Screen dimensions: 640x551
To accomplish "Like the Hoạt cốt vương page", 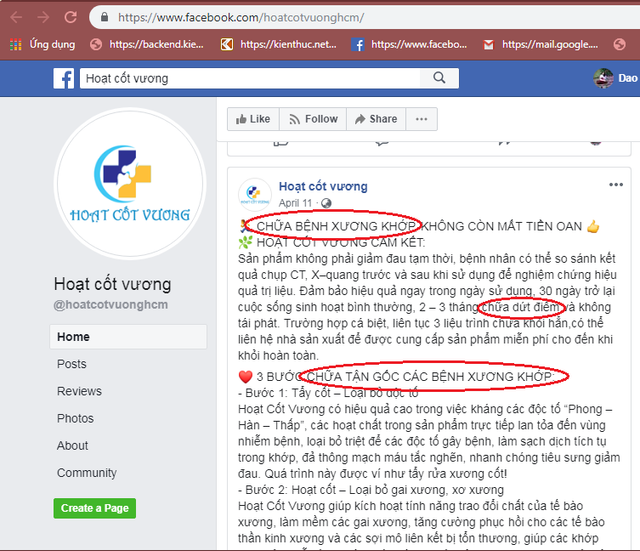I will pos(253,119).
